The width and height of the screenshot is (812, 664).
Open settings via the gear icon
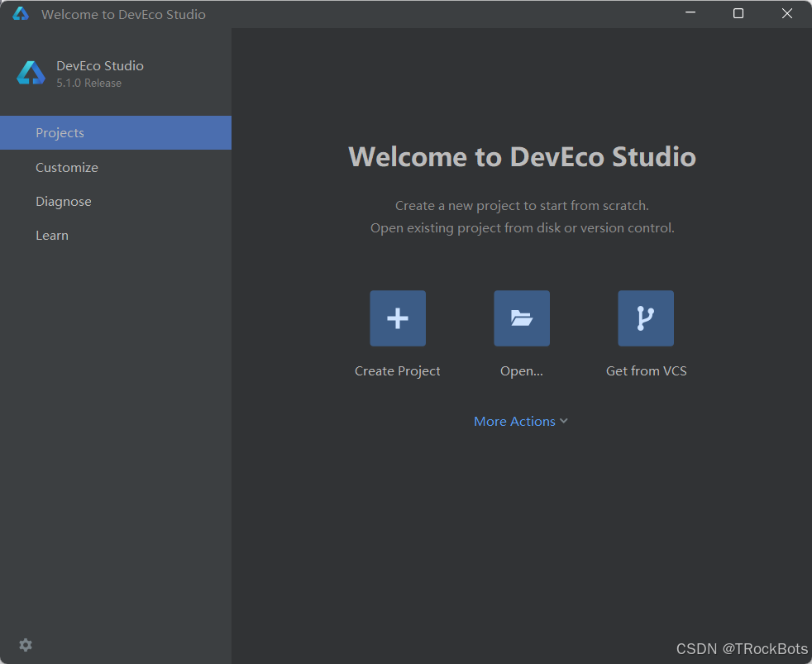tap(26, 645)
